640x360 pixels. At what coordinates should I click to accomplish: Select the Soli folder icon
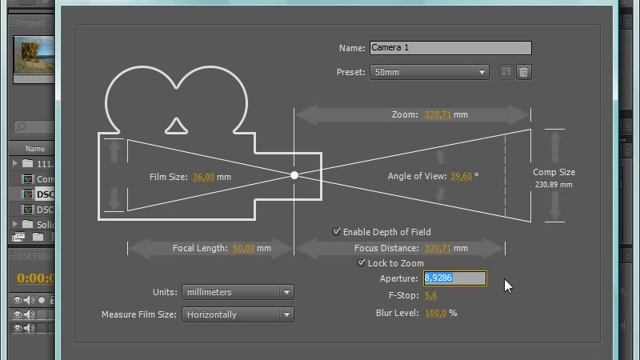(28, 224)
